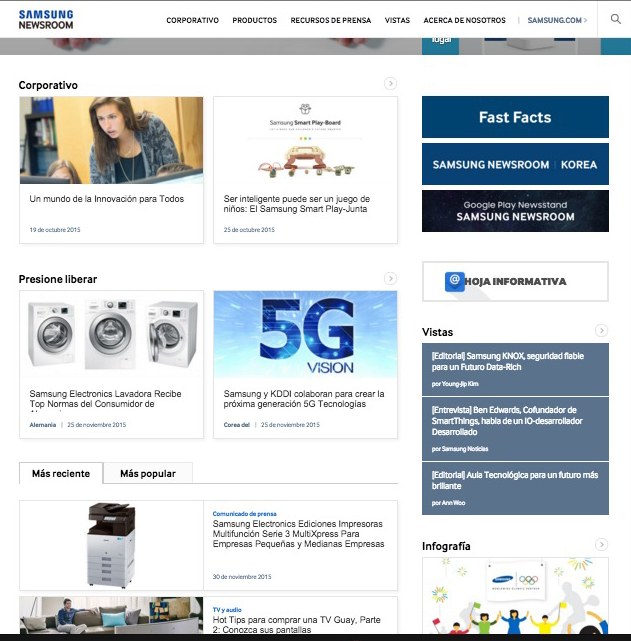Expand the Presione liberar section arrow

click(x=390, y=278)
